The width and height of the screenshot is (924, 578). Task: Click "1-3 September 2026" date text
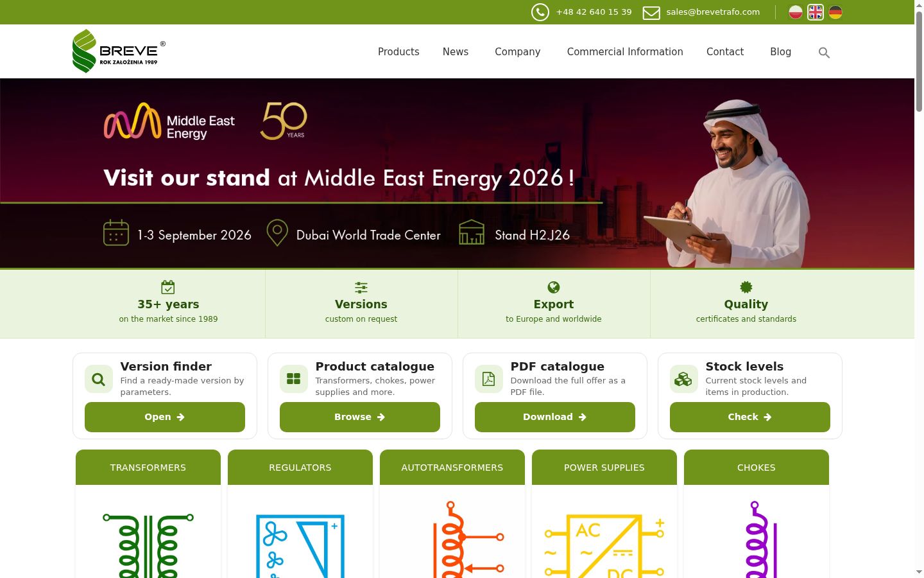[x=194, y=235]
